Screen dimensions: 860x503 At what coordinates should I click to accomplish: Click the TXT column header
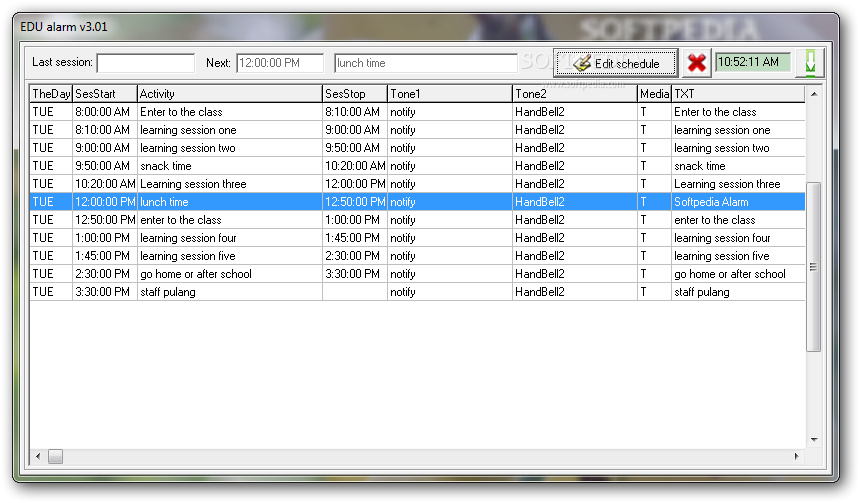(x=738, y=94)
